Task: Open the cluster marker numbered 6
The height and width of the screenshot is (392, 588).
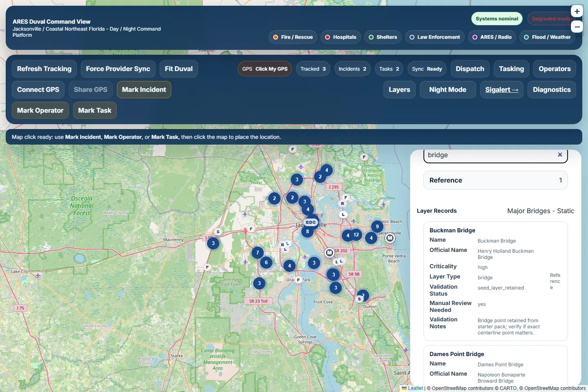Action: [266, 263]
